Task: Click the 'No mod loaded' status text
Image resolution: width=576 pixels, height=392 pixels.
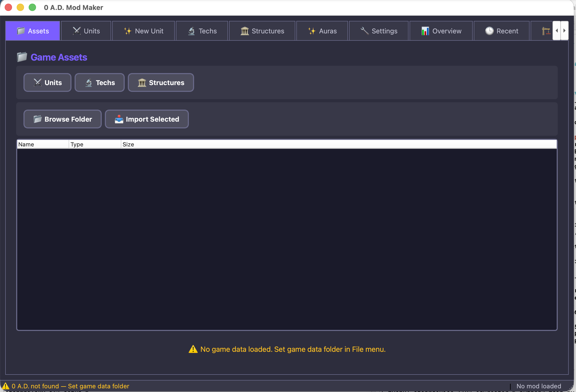Action: click(x=539, y=386)
